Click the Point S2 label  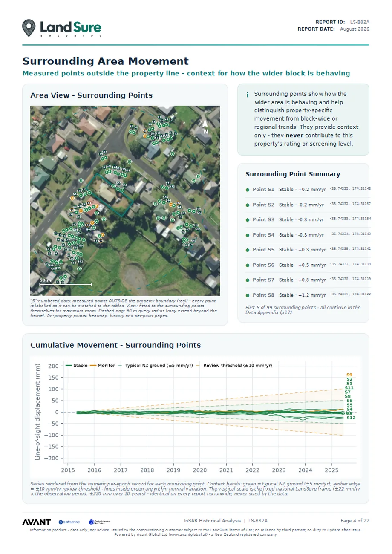(x=263, y=205)
